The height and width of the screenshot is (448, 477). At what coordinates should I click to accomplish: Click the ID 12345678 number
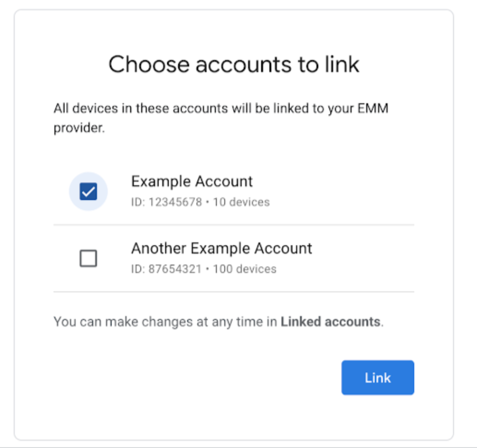(175, 202)
